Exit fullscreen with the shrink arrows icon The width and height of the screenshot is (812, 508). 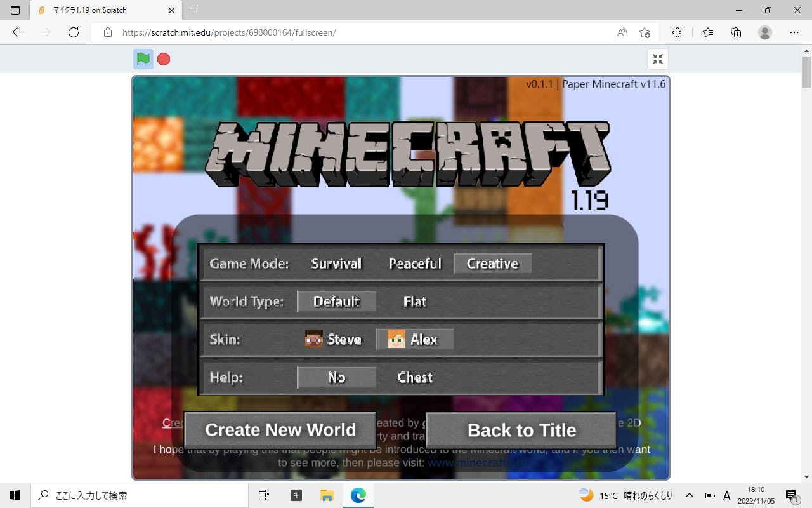click(x=658, y=59)
